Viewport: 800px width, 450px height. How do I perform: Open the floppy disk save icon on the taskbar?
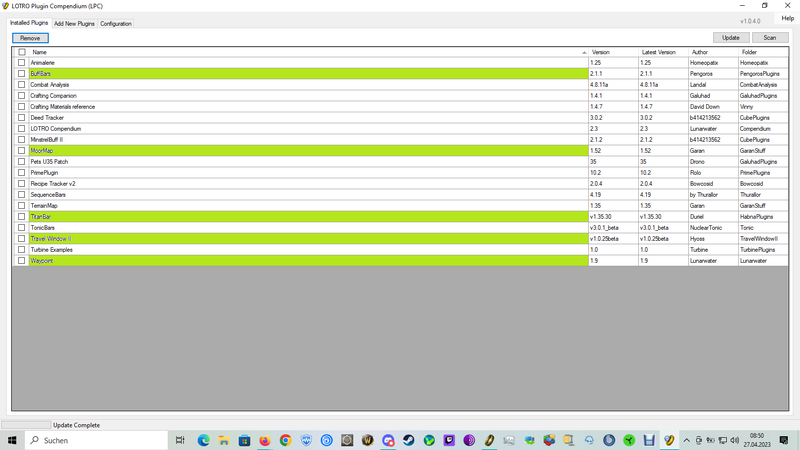point(649,440)
